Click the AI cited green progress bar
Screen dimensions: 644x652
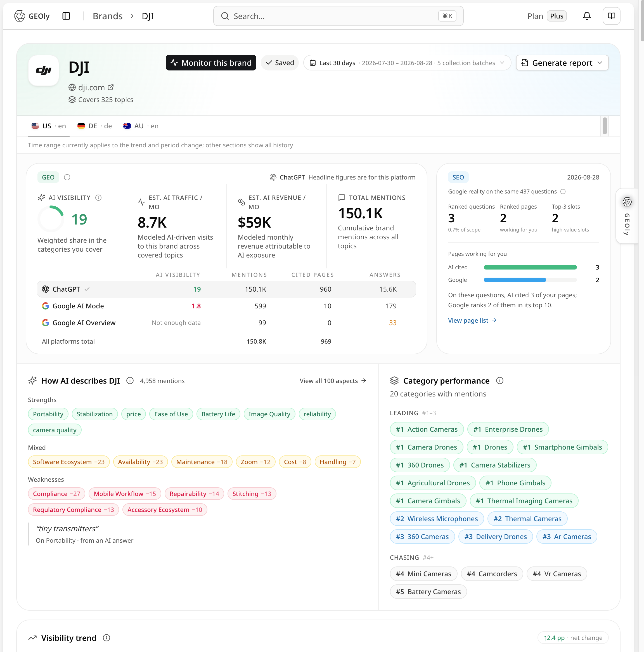click(x=530, y=267)
